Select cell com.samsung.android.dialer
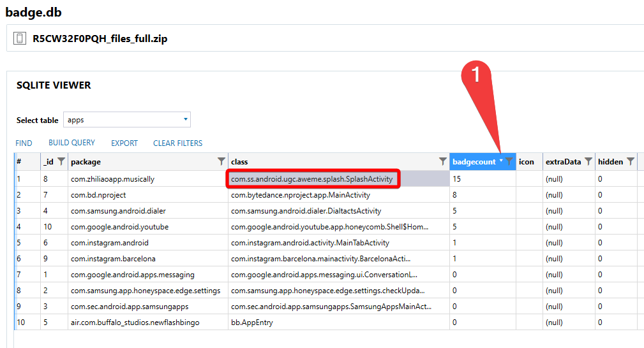Viewport: 644px width, 348px height. [x=148, y=211]
